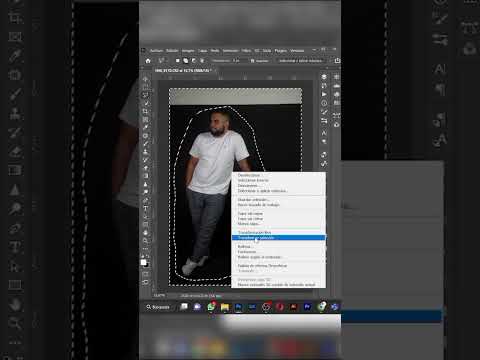Select the History Brush tool
The image size is (480, 360).
pyautogui.click(x=146, y=160)
